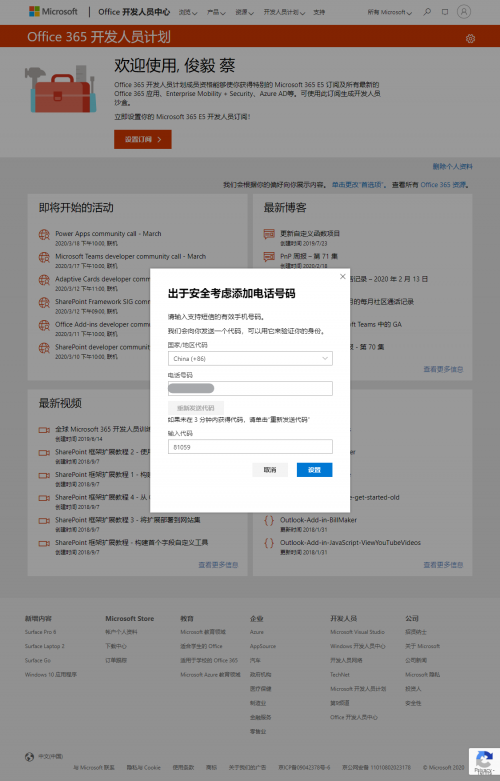Image resolution: width=500 pixels, height=781 pixels.
Task: Open the Office developer center link
Action: (134, 12)
